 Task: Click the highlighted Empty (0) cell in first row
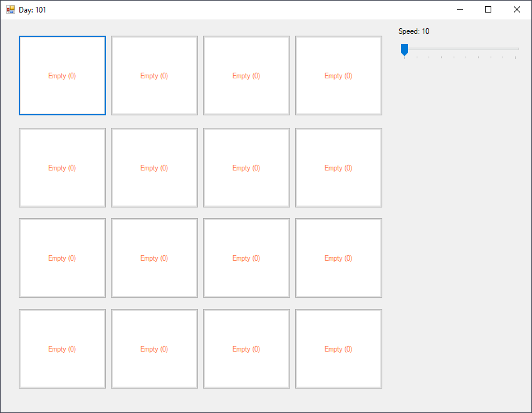coord(62,75)
